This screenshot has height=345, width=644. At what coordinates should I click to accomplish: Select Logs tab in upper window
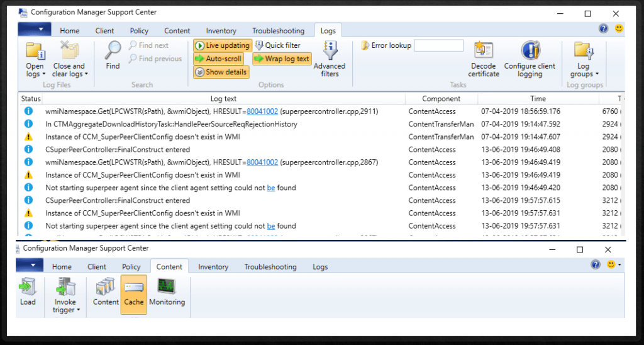328,31
